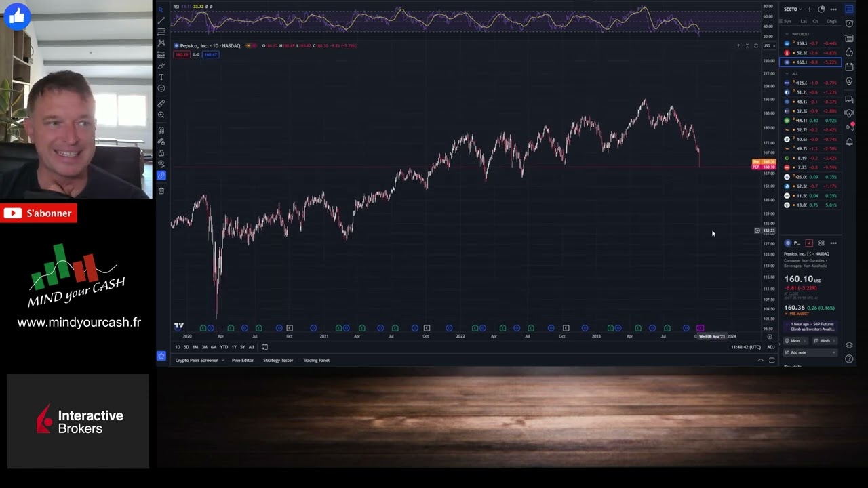Select the ruler measure tool
This screenshot has width=868, height=488.
point(161,104)
